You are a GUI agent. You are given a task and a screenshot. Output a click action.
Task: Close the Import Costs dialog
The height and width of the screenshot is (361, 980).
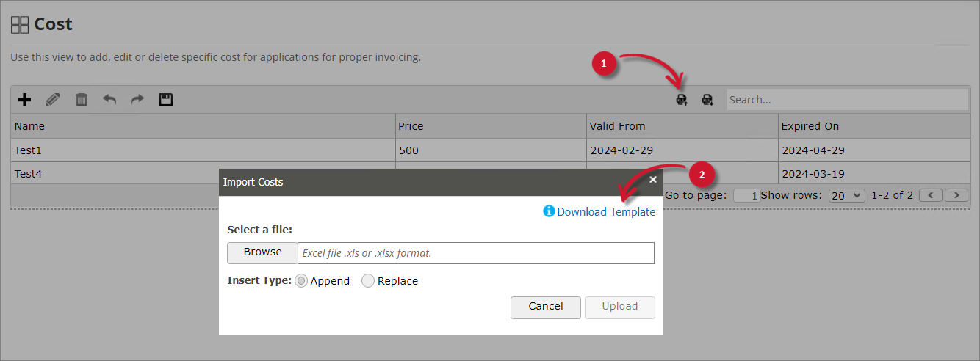tap(653, 180)
